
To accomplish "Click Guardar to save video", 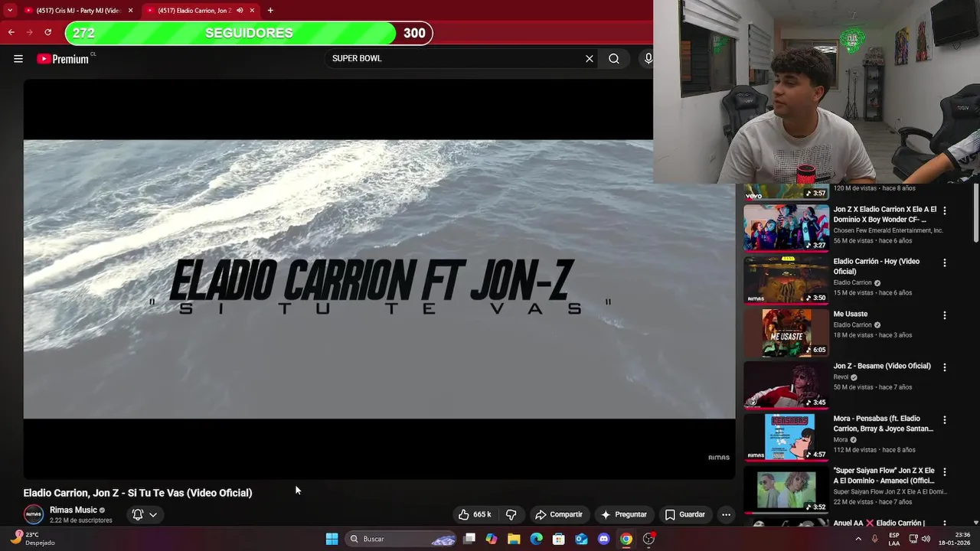I will 685,514.
